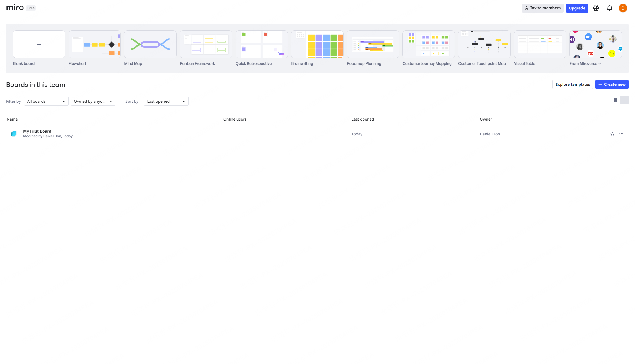Star the My First Board
This screenshot has height=364, width=635.
tap(612, 134)
